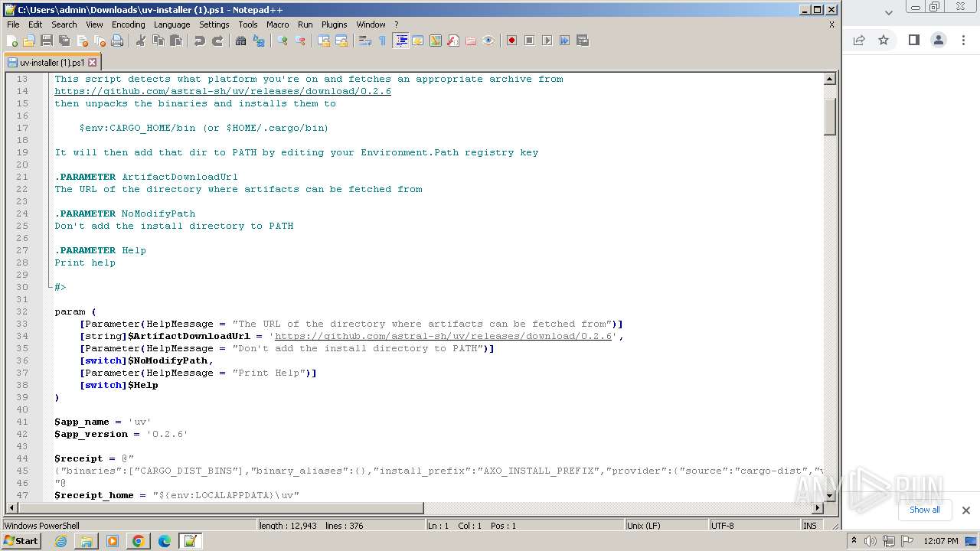The image size is (980, 551).
Task: Close the uv-installer (1).ps1 tab
Action: (93, 63)
